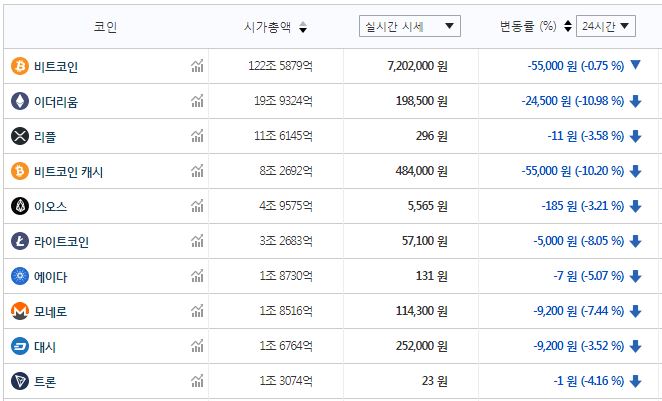Sort by 변동률 (%) column arrows
The height and width of the screenshot is (401, 662).
pyautogui.click(x=568, y=27)
